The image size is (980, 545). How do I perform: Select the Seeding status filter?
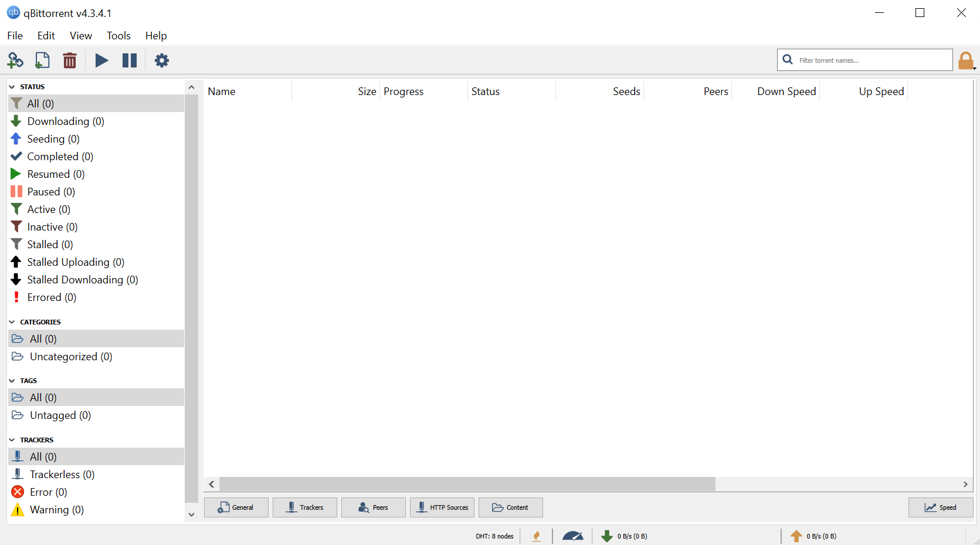pos(96,139)
